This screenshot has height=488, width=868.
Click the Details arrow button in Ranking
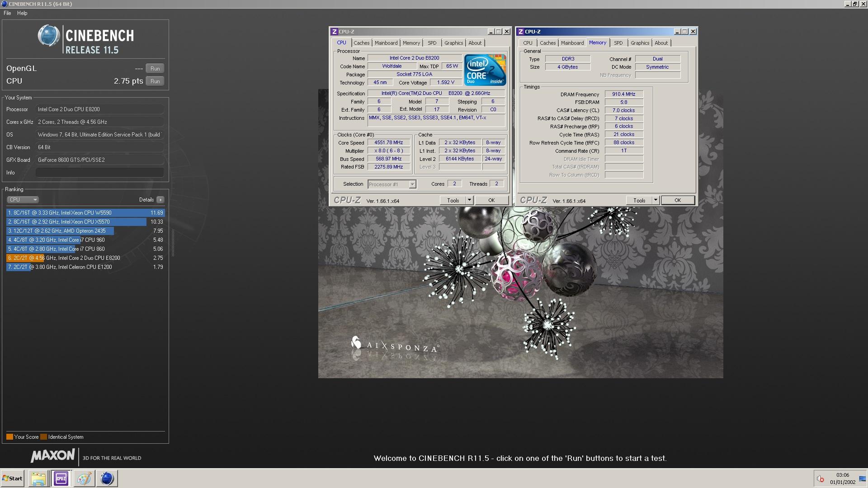[160, 200]
